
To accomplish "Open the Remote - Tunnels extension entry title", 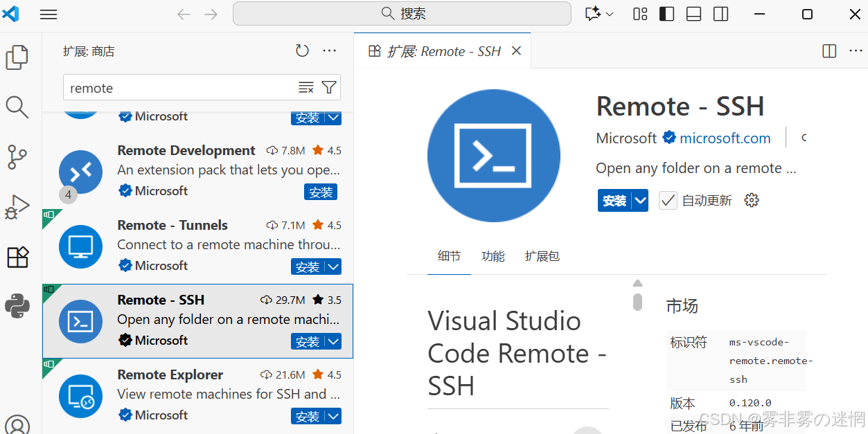I will (x=172, y=225).
